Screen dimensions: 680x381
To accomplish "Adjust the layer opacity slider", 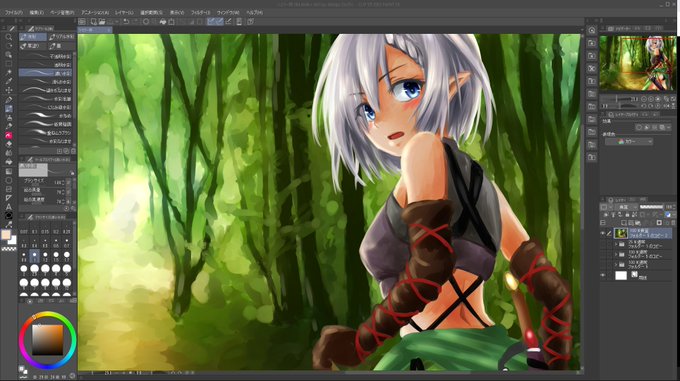I will coord(651,207).
